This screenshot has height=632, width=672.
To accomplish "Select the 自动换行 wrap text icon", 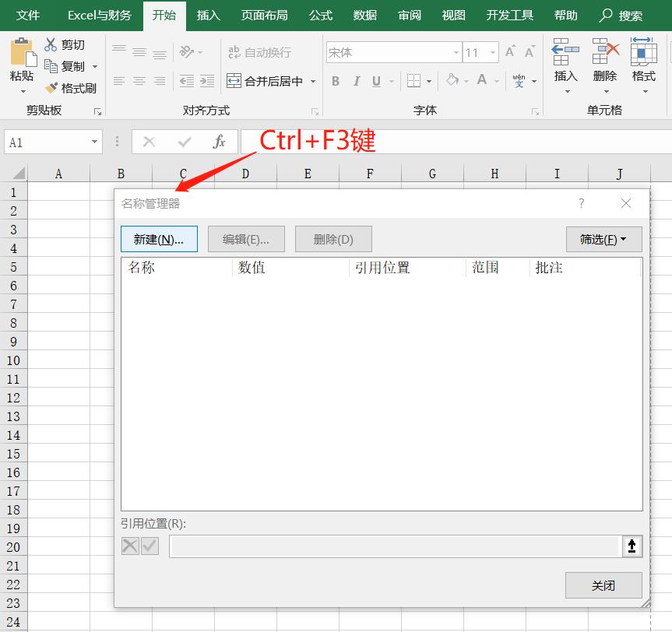I will tap(233, 51).
